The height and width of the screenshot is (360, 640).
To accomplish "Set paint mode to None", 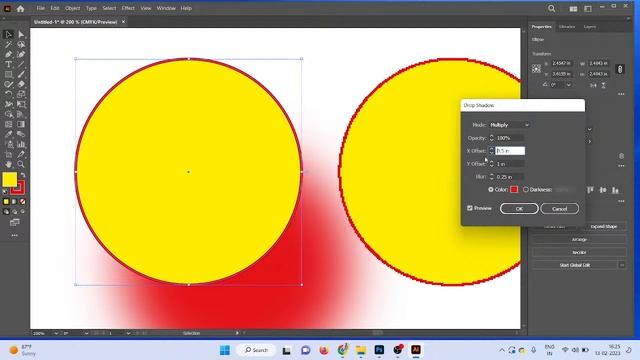I will (23, 202).
